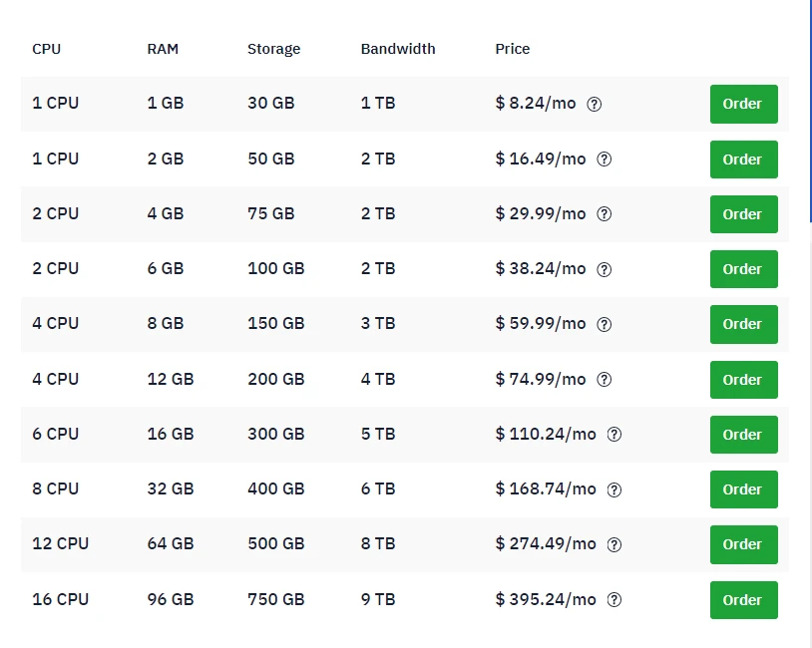View pricing info icon for $29.99/mo plan
The height and width of the screenshot is (648, 812).
604,213
